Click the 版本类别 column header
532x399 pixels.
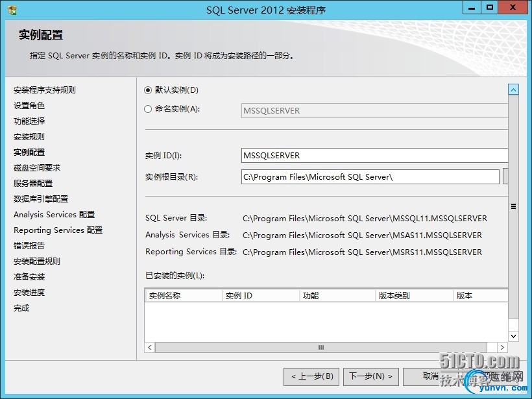(x=415, y=295)
